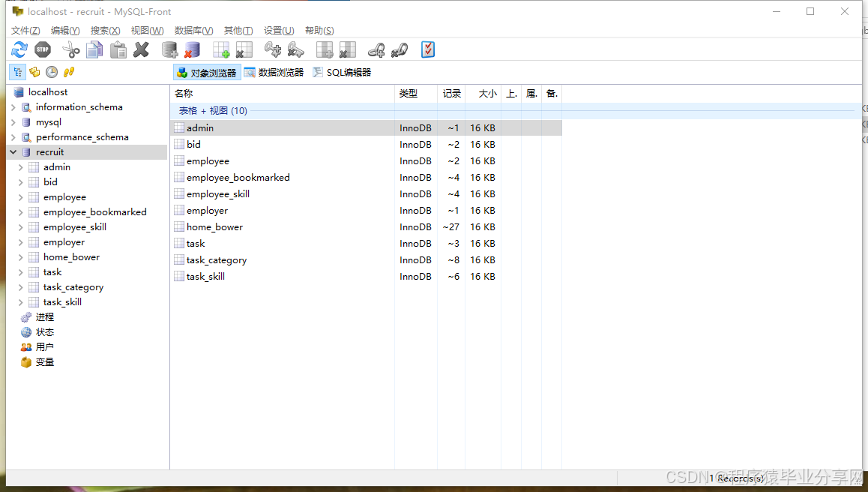Viewport: 868px width, 492px height.
Task: Click the scissors Cut icon
Action: [x=71, y=49]
